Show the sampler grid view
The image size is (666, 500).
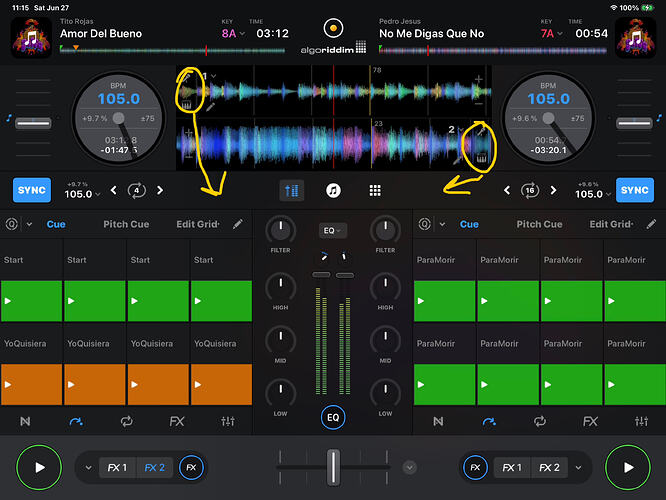[x=375, y=190]
